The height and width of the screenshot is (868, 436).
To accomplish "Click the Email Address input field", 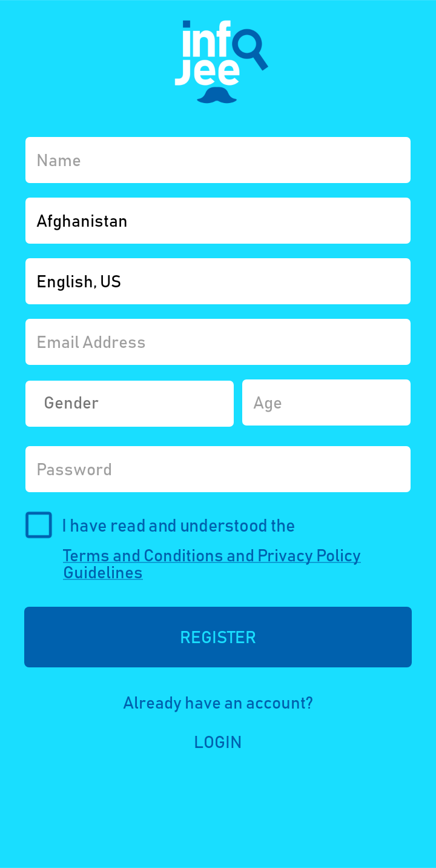I will point(218,342).
